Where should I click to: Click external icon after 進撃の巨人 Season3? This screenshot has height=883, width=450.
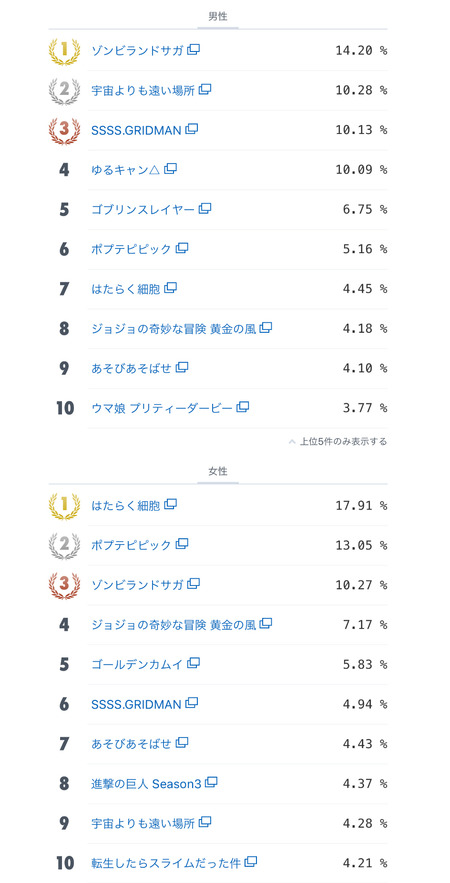click(x=211, y=782)
